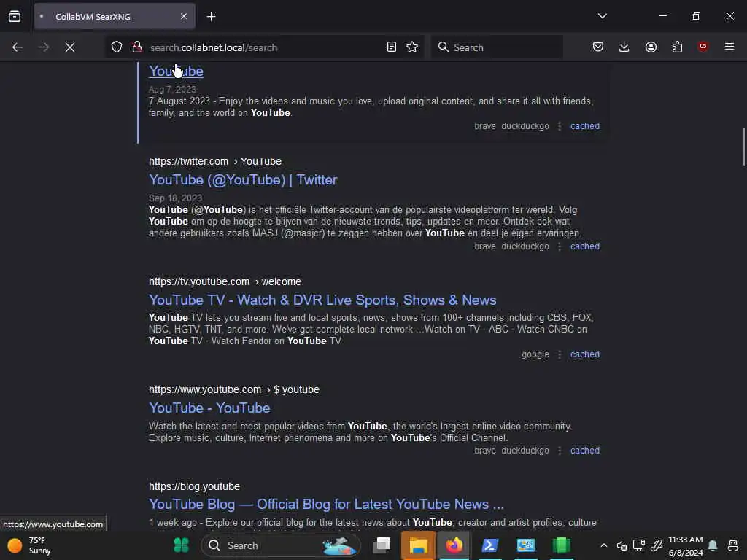Screen dimensions: 747x560
Task: Open a new tab with plus button
Action: click(212, 17)
